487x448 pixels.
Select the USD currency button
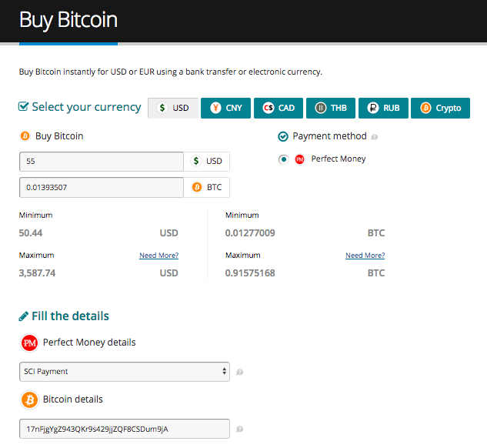click(173, 108)
